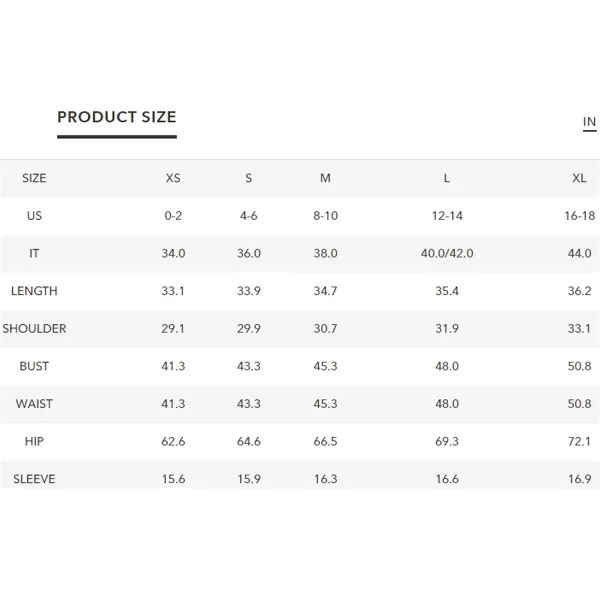The image size is (600, 600).
Task: Select the IT row label
Action: [34, 253]
